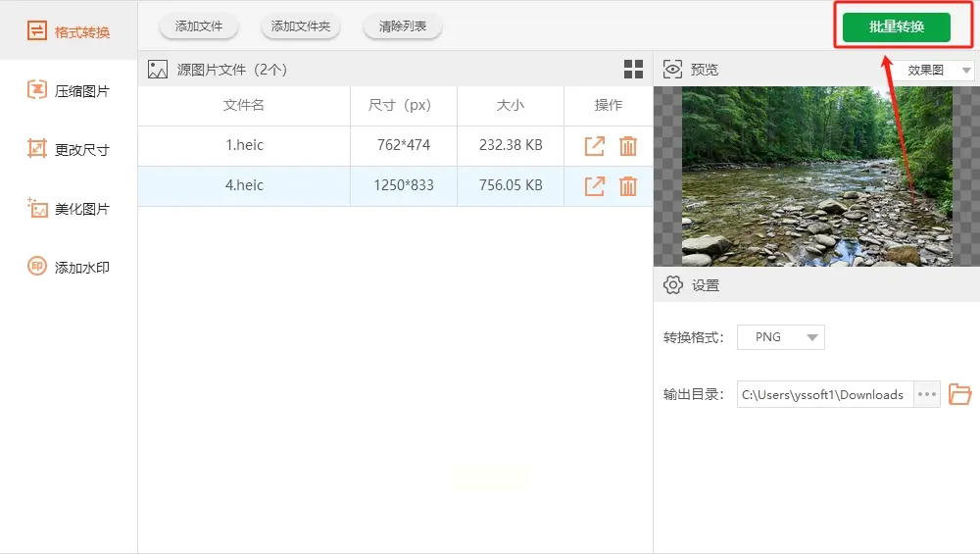Open the 美化图片 beautify tool

coord(69,208)
